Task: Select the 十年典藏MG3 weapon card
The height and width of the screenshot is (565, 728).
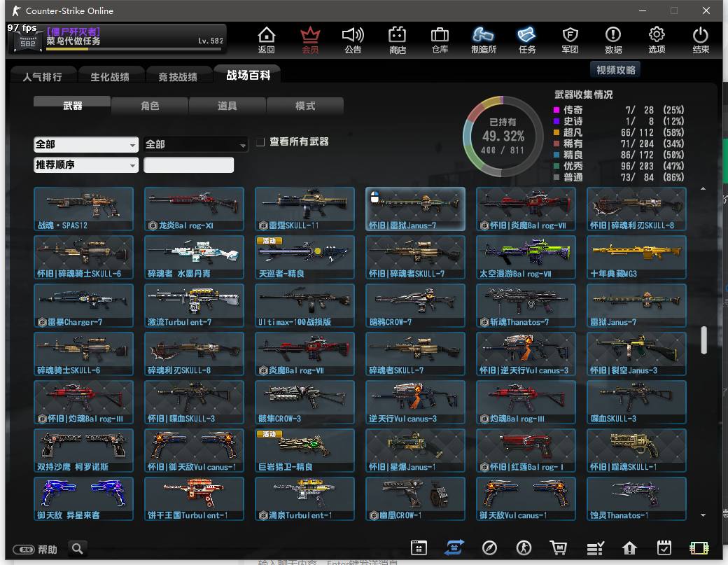Action: tap(636, 257)
